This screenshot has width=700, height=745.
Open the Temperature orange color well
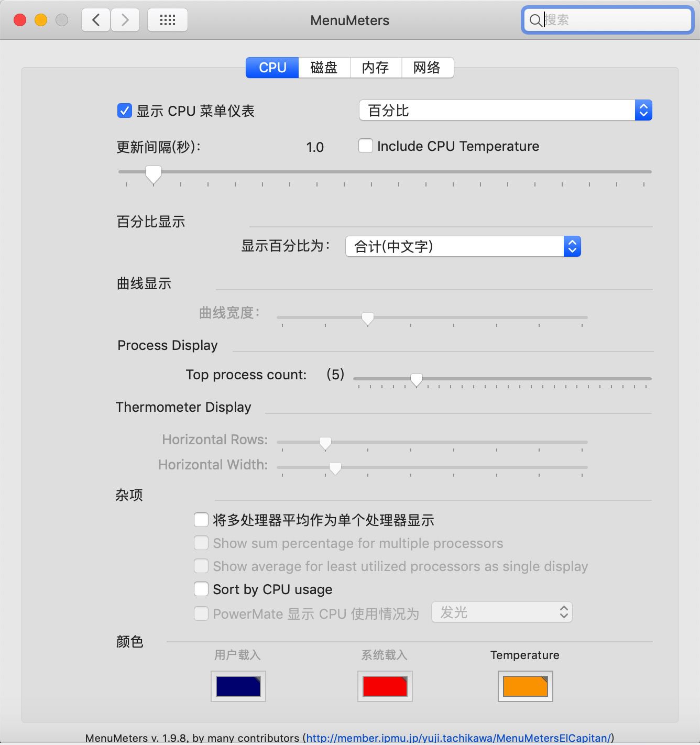tap(525, 686)
